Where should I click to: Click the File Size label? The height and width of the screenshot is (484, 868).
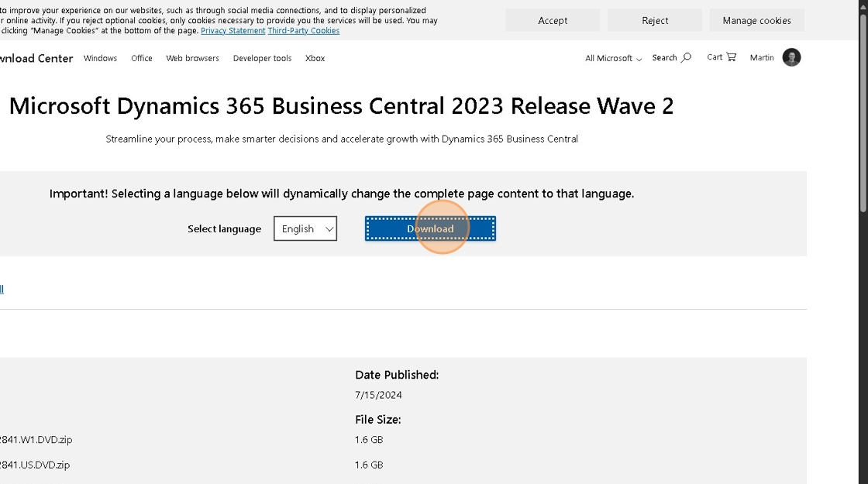(378, 420)
